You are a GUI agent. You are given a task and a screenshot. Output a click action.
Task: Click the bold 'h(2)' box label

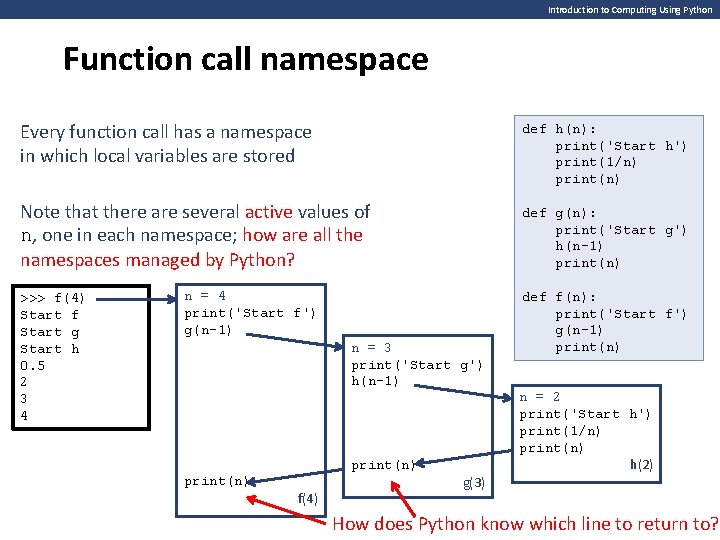[641, 465]
